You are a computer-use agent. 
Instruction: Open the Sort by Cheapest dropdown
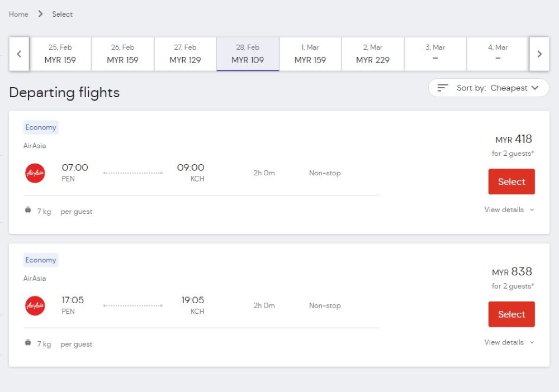[489, 88]
